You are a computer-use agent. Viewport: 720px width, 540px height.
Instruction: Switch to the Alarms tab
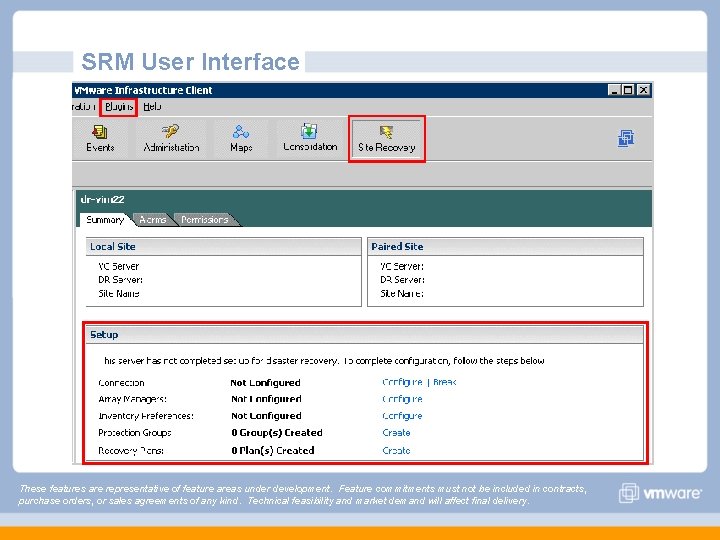[152, 219]
